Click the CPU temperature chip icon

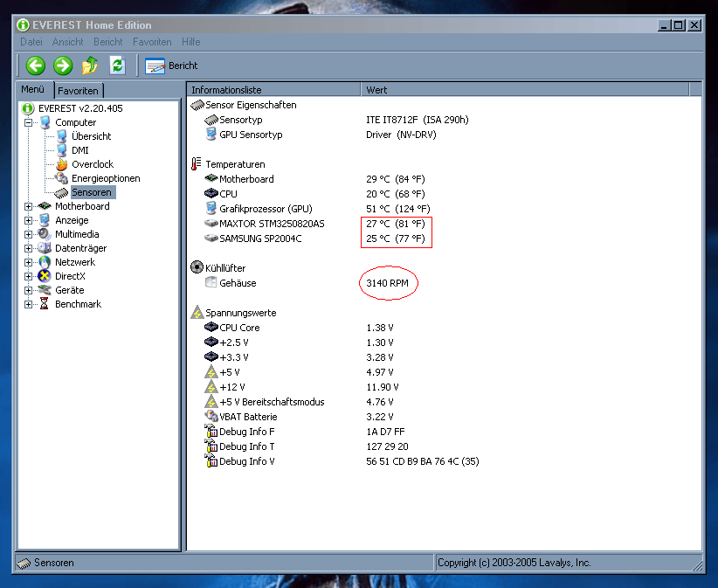pyautogui.click(x=211, y=193)
